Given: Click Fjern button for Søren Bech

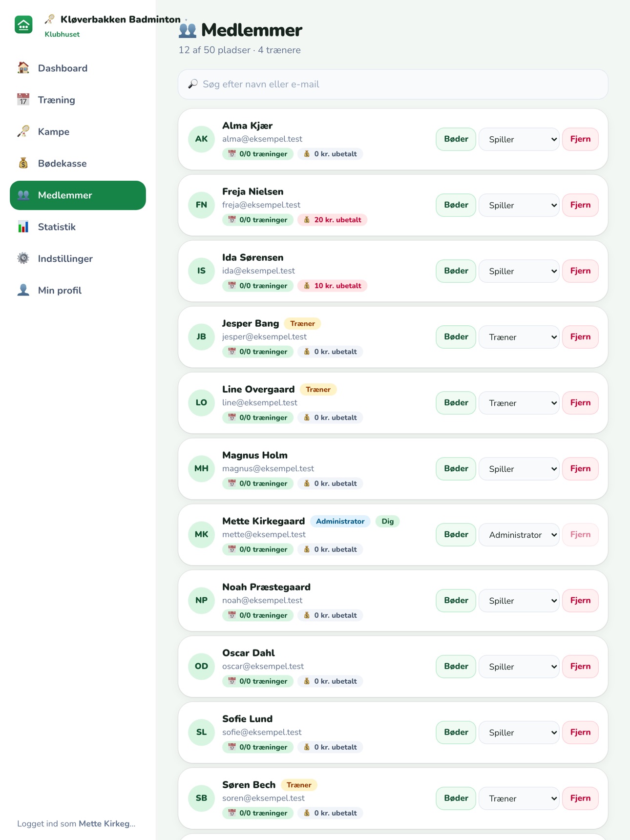Looking at the screenshot, I should (580, 798).
